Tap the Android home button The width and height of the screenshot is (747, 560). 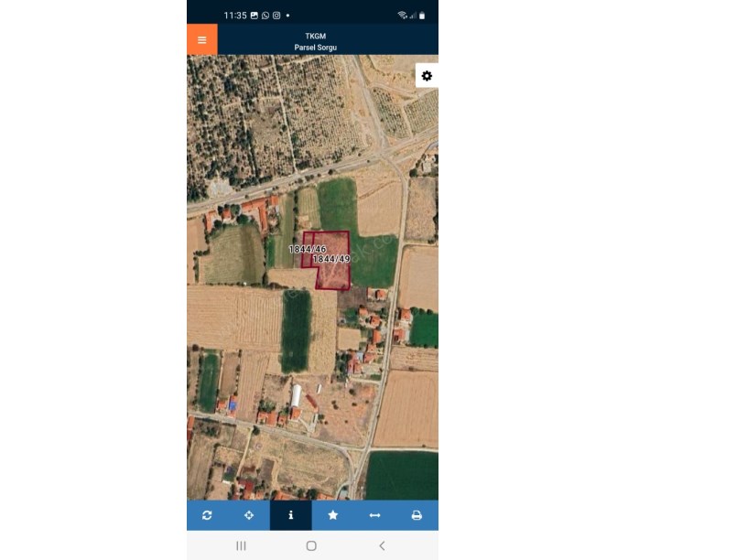311,545
